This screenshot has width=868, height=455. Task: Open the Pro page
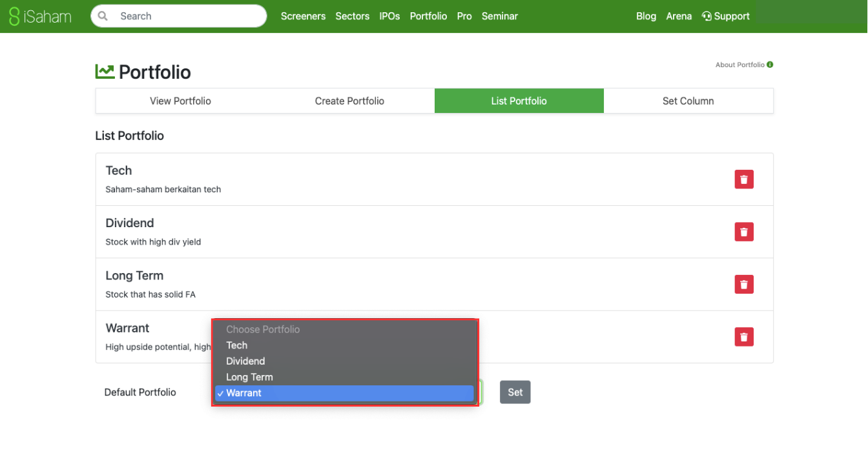464,16
